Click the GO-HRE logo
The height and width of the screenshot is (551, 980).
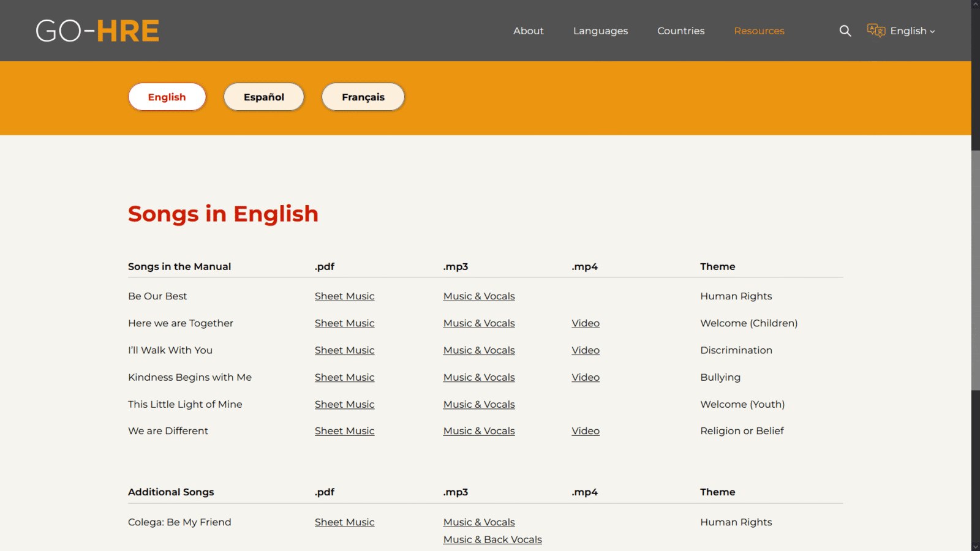[97, 31]
